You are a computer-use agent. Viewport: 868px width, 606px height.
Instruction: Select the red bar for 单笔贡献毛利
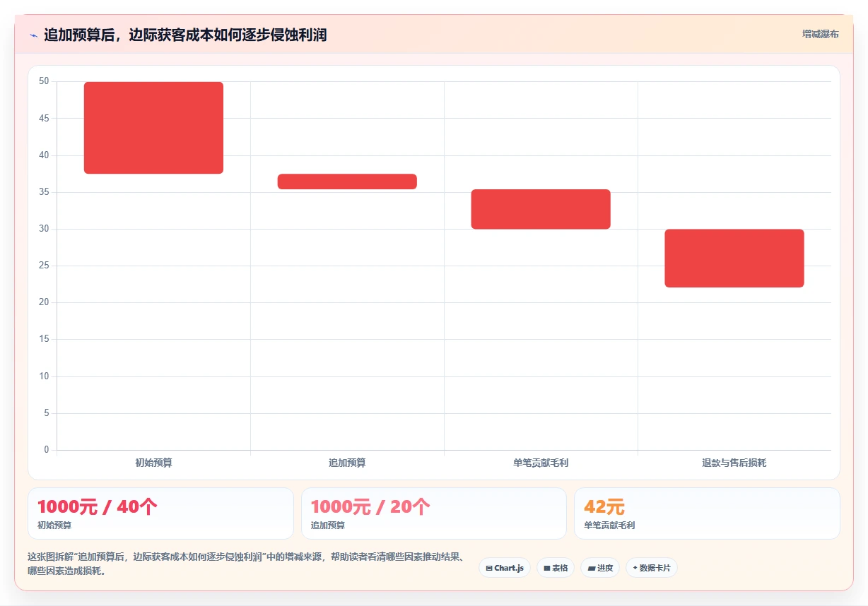pyautogui.click(x=541, y=209)
